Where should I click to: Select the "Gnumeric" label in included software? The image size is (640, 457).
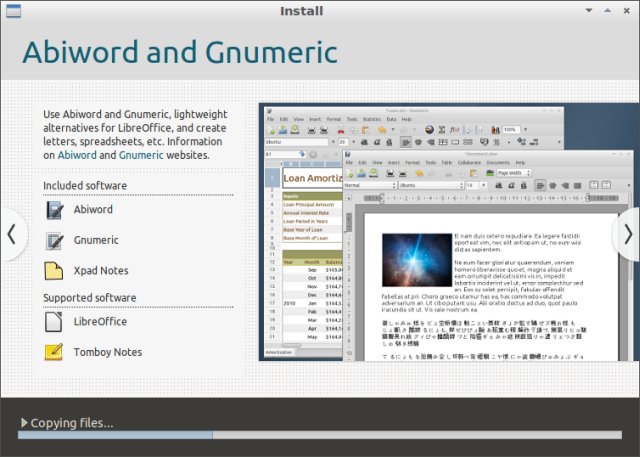pyautogui.click(x=96, y=240)
